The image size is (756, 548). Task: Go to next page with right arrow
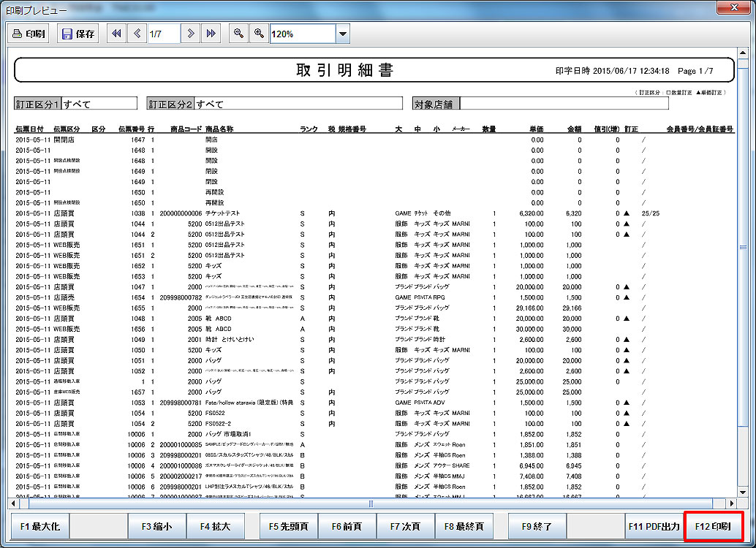pos(190,34)
